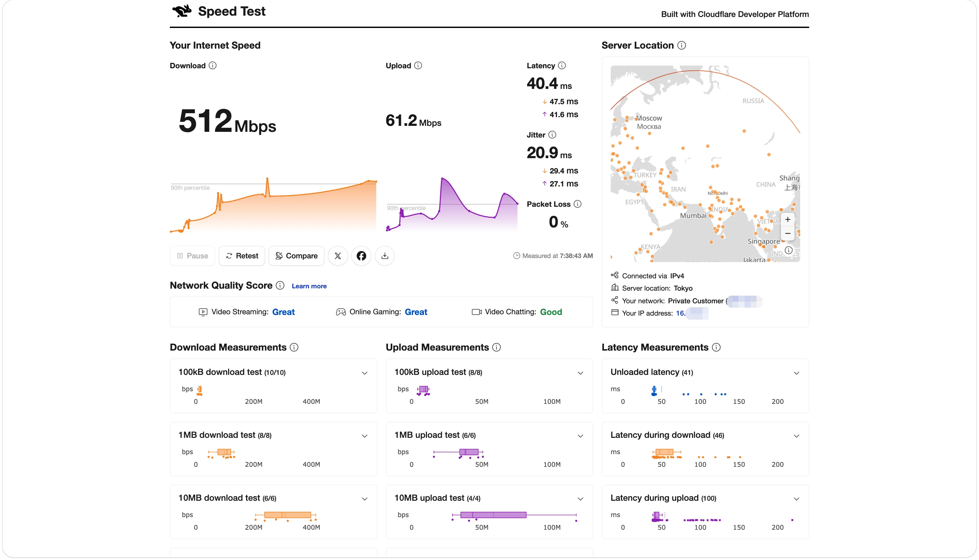Image resolution: width=979 pixels, height=560 pixels.
Task: Expand the 100kB download test details
Action: [365, 373]
